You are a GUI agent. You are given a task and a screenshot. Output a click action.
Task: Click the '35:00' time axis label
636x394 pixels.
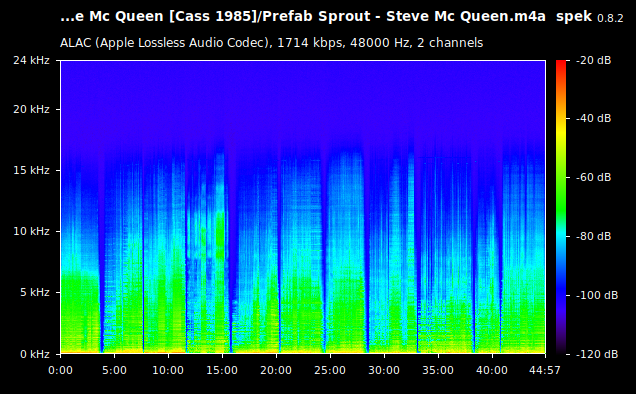438,370
